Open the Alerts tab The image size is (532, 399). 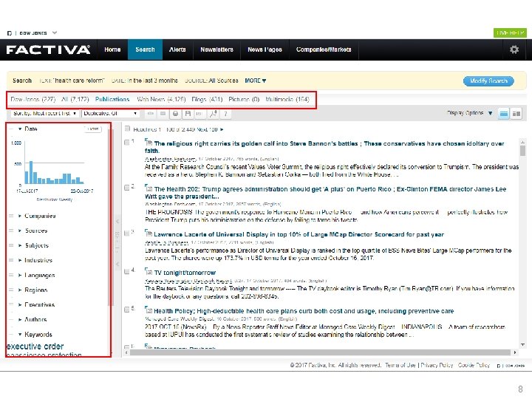177,50
